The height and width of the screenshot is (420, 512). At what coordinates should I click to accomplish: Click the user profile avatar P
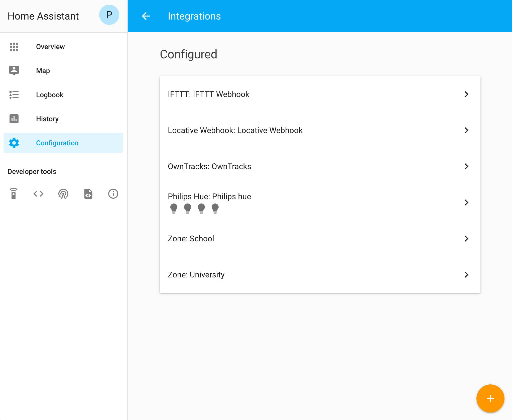tap(109, 15)
